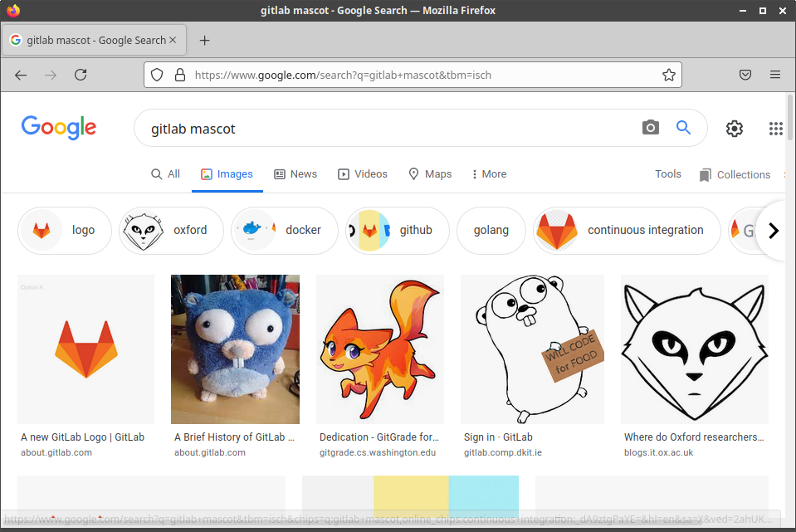The width and height of the screenshot is (796, 532).
Task: Open the Google apps grid
Action: tap(776, 129)
